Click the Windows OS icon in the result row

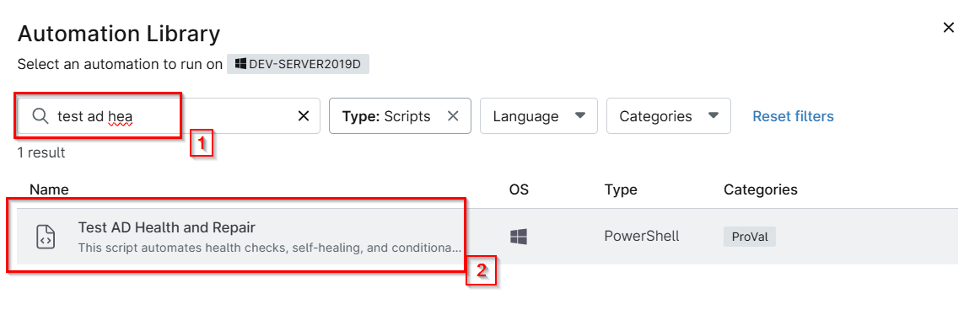coord(518,237)
